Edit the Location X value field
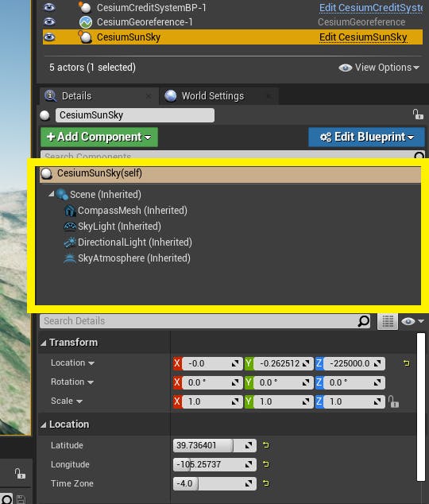429x504 pixels. [212, 363]
